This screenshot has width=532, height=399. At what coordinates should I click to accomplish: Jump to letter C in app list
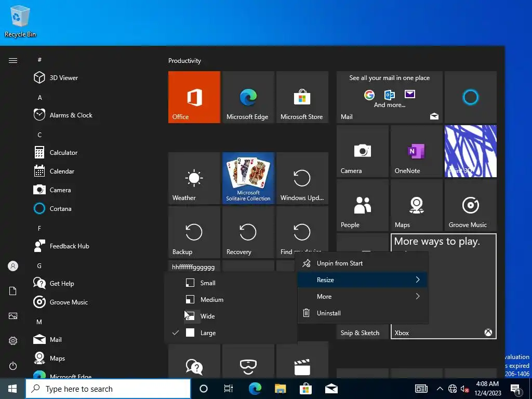pos(39,135)
